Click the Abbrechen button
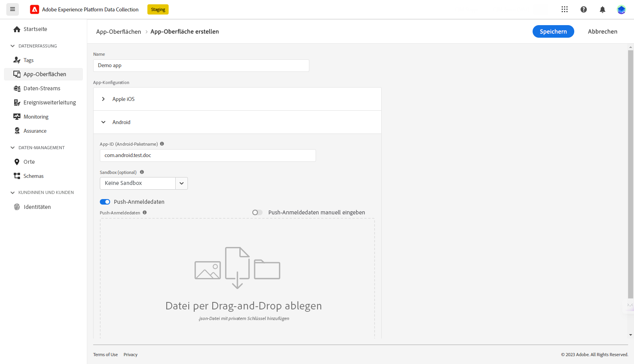 pyautogui.click(x=602, y=31)
